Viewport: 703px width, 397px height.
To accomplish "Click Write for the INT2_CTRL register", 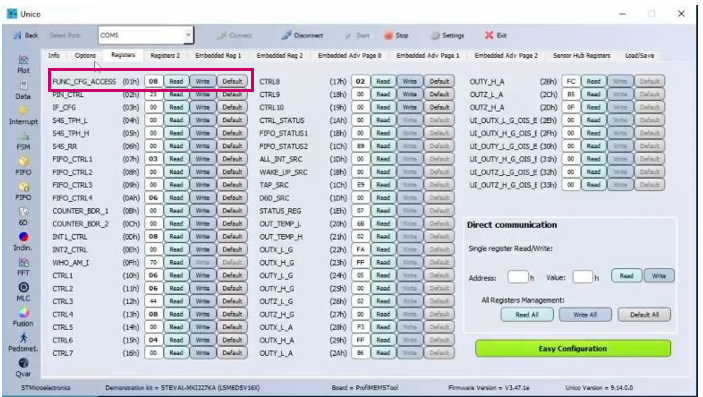I will pyautogui.click(x=203, y=249).
